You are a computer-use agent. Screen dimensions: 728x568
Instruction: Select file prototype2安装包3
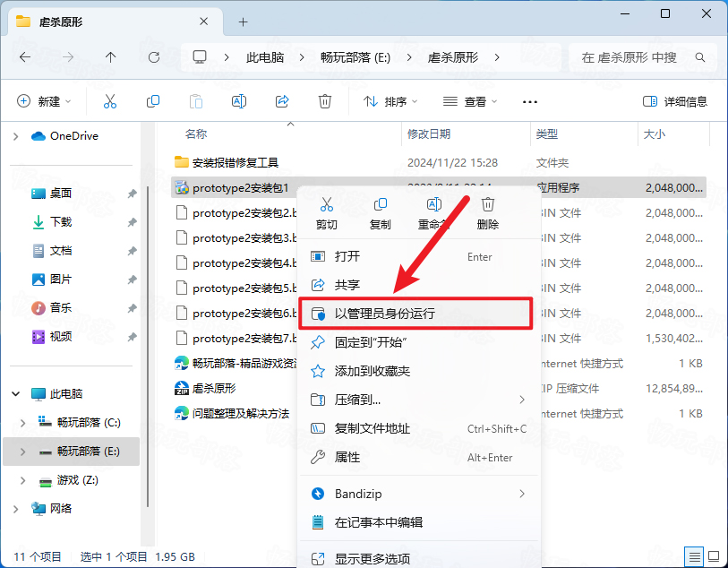[236, 238]
